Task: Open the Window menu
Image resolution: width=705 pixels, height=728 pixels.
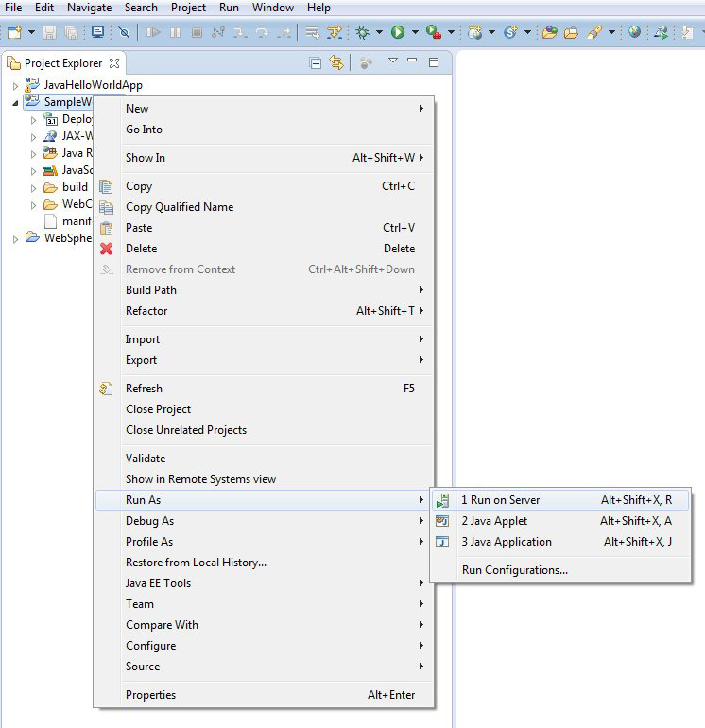Action: [x=273, y=8]
